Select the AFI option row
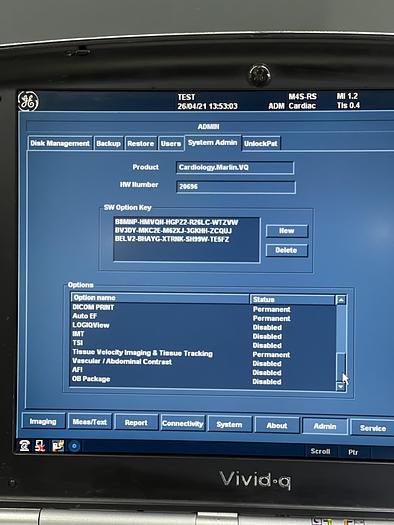Screen dimensions: 394x525 [x=203, y=371]
